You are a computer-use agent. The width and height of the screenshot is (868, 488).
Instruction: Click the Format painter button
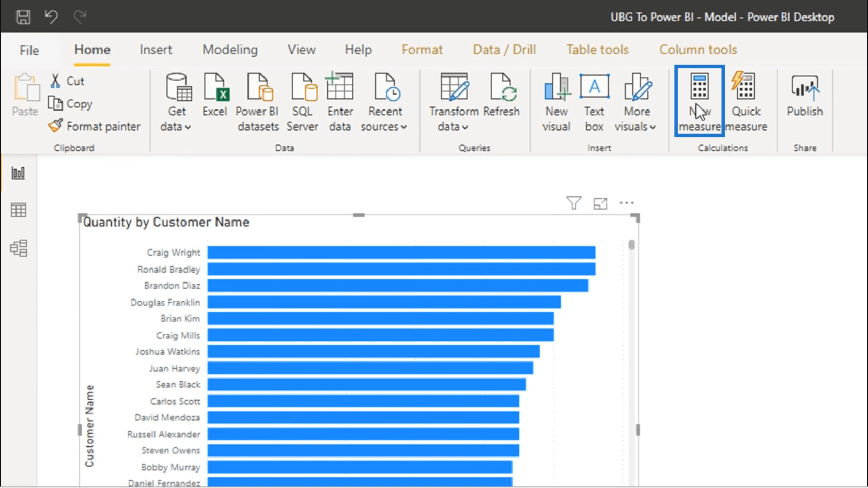(x=95, y=126)
